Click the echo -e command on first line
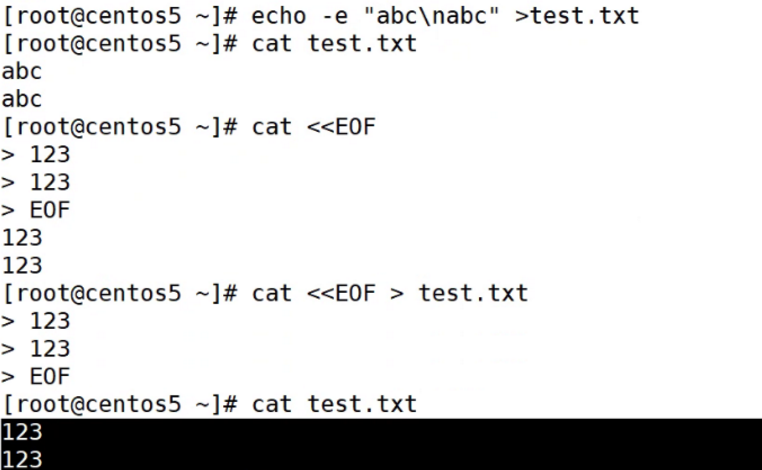The width and height of the screenshot is (762, 470). (x=299, y=16)
